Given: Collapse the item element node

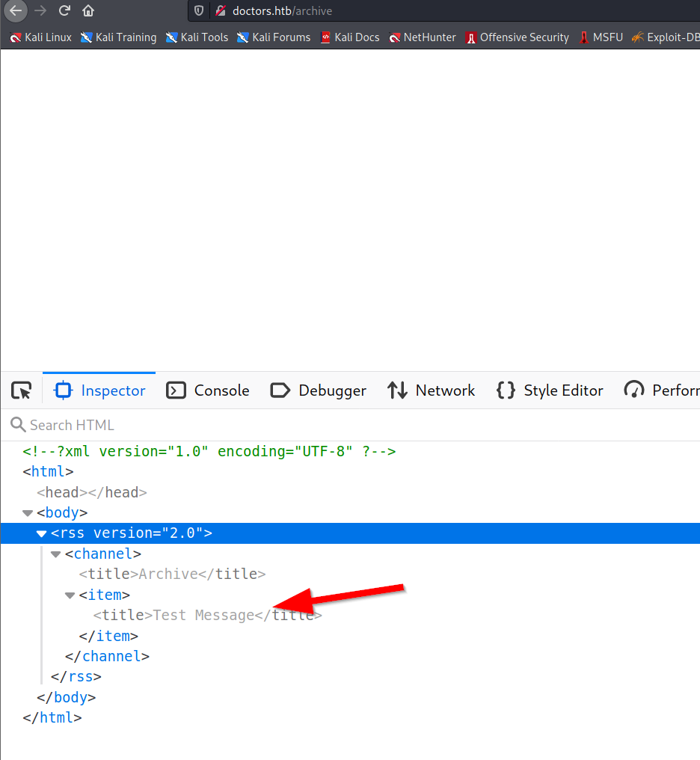Looking at the screenshot, I should pyautogui.click(x=70, y=595).
